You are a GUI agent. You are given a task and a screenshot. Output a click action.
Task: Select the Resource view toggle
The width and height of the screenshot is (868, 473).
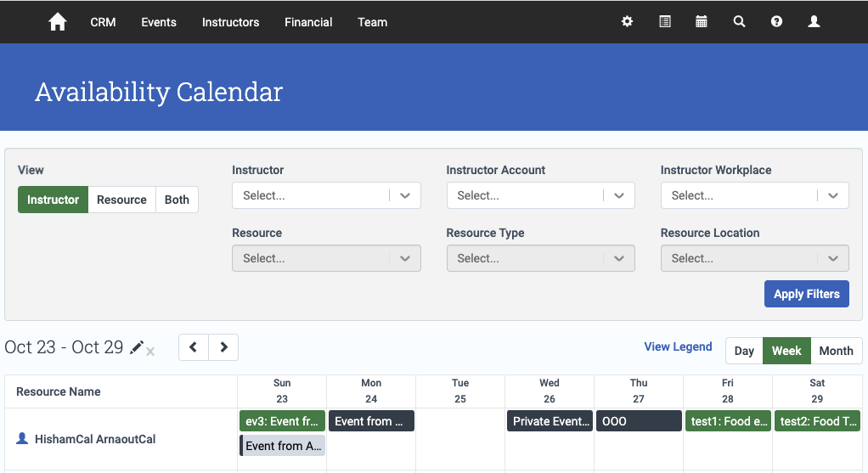121,200
